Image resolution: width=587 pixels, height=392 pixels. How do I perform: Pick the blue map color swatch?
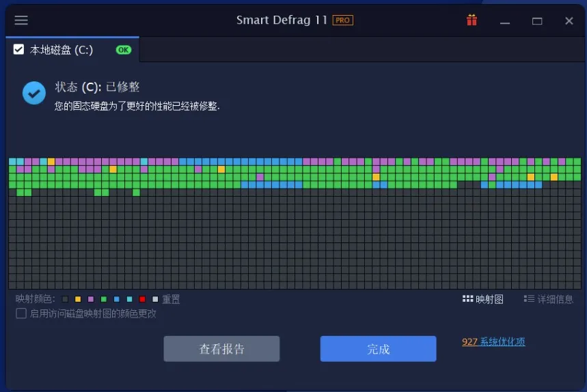tap(116, 299)
